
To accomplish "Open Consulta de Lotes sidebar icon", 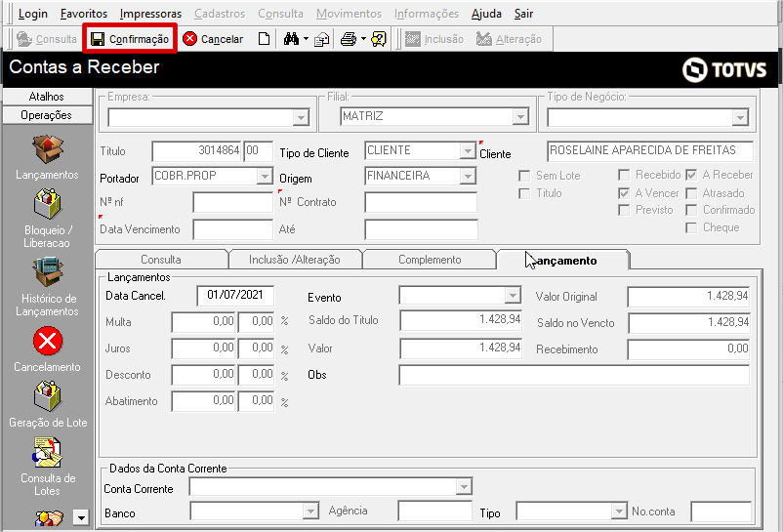I will pyautogui.click(x=48, y=452).
